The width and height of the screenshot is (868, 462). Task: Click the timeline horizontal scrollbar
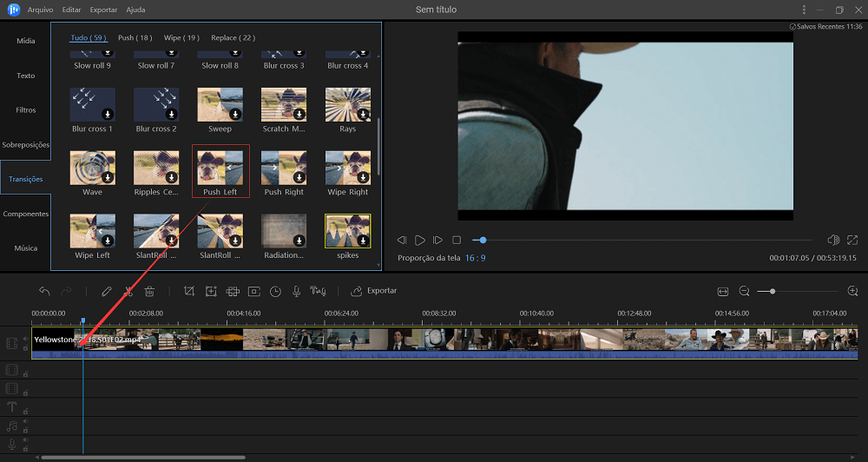[x=143, y=458]
